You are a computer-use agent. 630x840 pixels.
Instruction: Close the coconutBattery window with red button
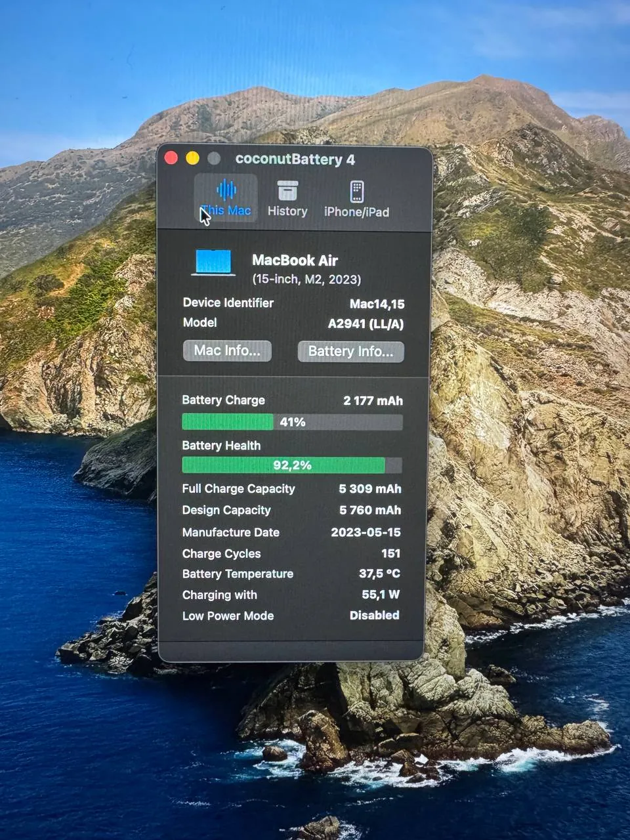[x=171, y=158]
